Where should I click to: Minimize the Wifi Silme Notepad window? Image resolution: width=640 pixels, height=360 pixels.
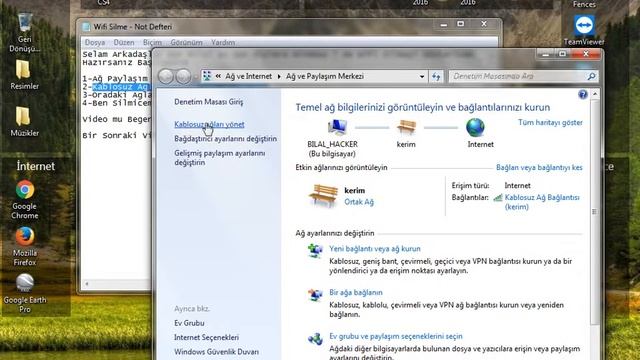click(x=444, y=25)
